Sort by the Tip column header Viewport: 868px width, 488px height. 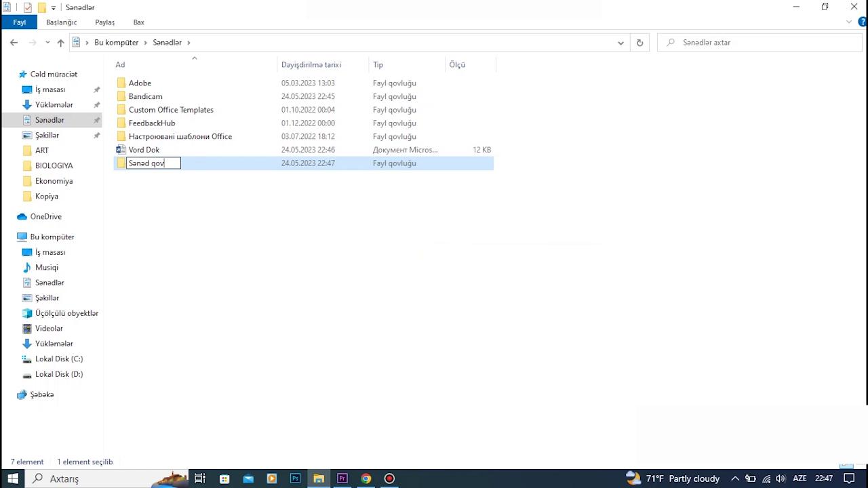click(x=407, y=64)
